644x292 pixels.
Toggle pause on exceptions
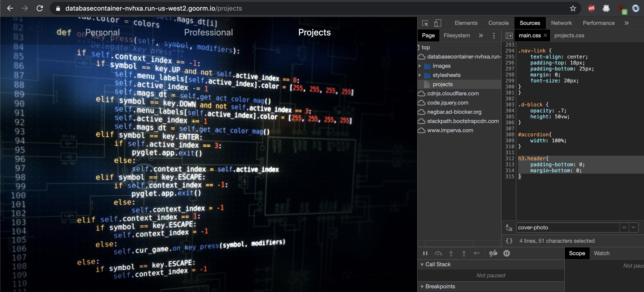coord(506,254)
